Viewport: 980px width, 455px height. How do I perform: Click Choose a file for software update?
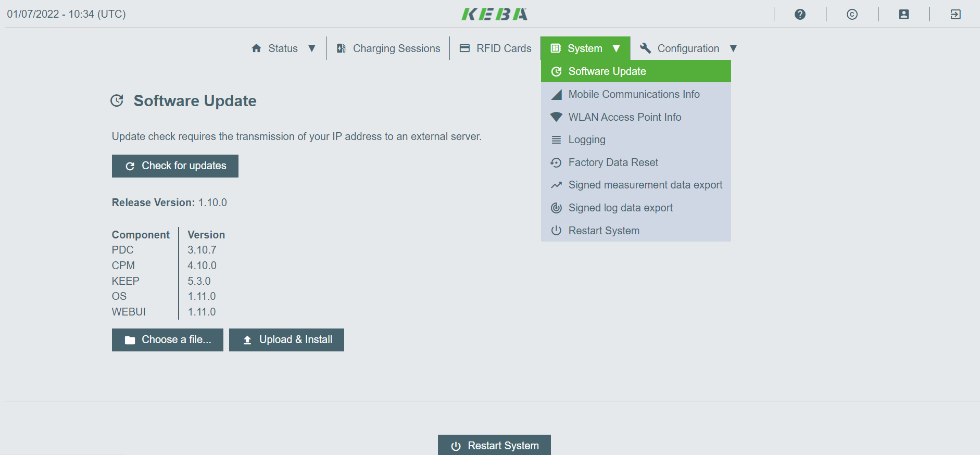[167, 339]
